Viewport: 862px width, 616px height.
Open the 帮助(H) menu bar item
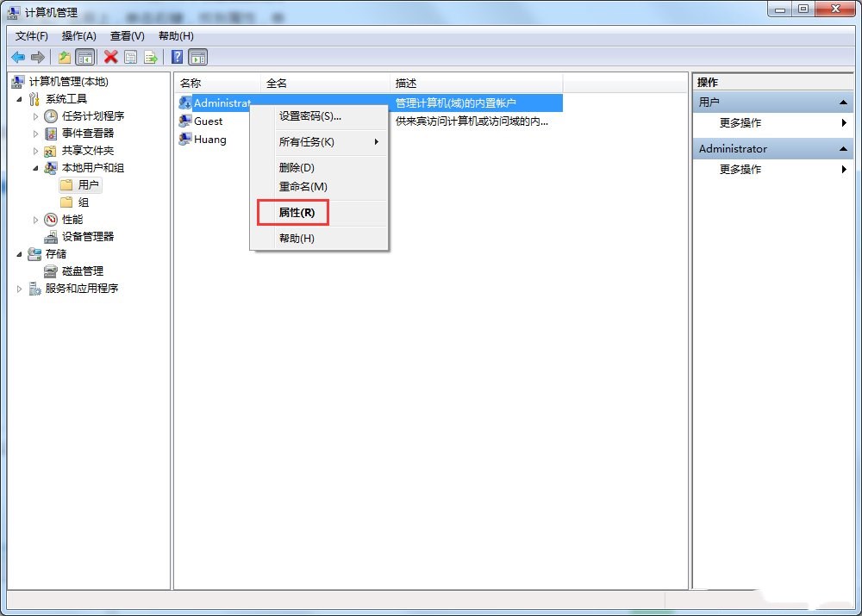point(176,36)
